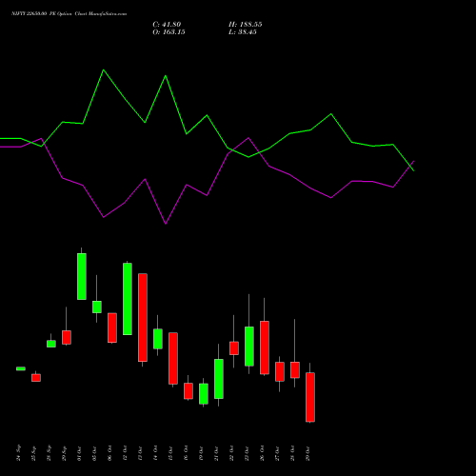The height and width of the screenshot is (476, 476).
Task: Select the low value L: 38.45
Action: point(243,32)
